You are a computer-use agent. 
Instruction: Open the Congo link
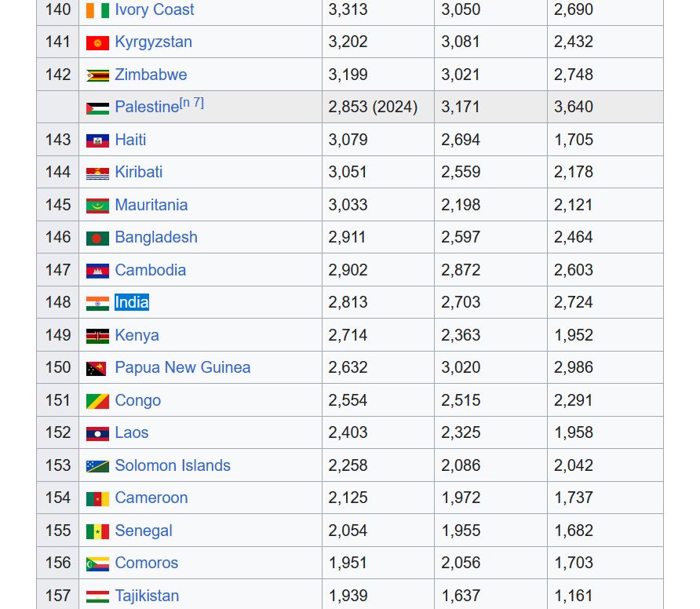[138, 400]
